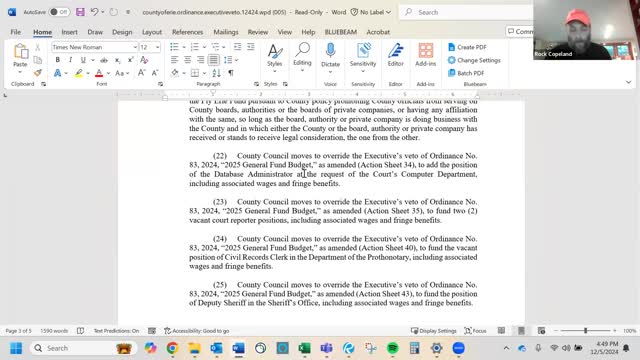Clear all formatting
The width and height of the screenshot is (640, 360).
[144, 60]
